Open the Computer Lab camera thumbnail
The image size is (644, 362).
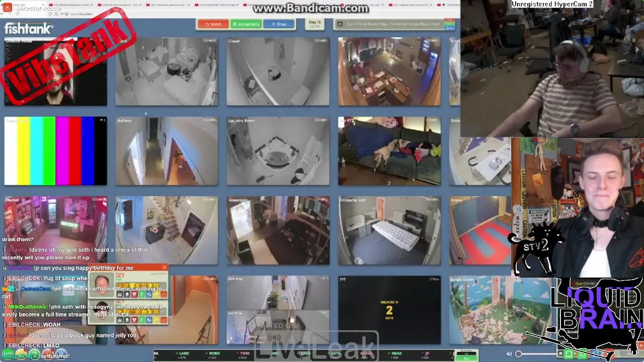[x=389, y=230]
